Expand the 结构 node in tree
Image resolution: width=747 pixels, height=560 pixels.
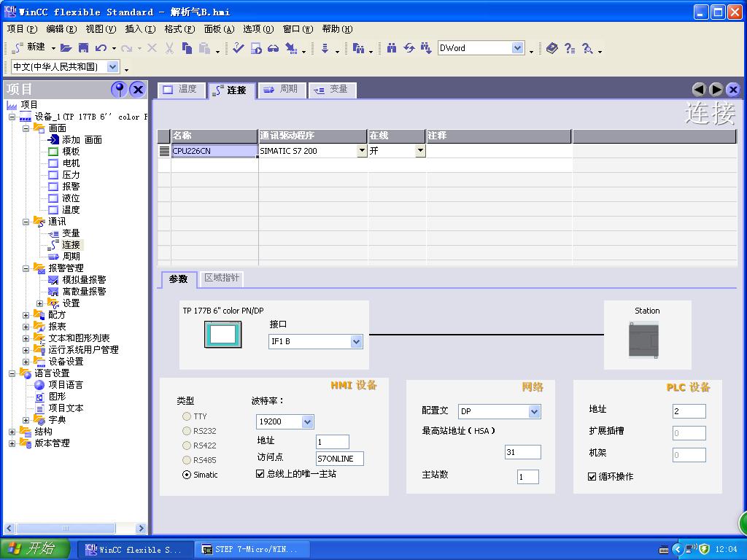click(x=12, y=432)
